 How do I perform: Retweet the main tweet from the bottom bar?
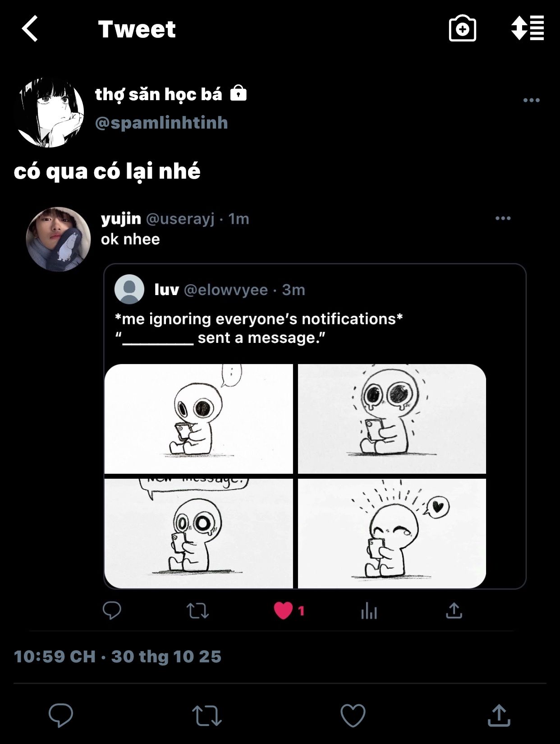[207, 715]
